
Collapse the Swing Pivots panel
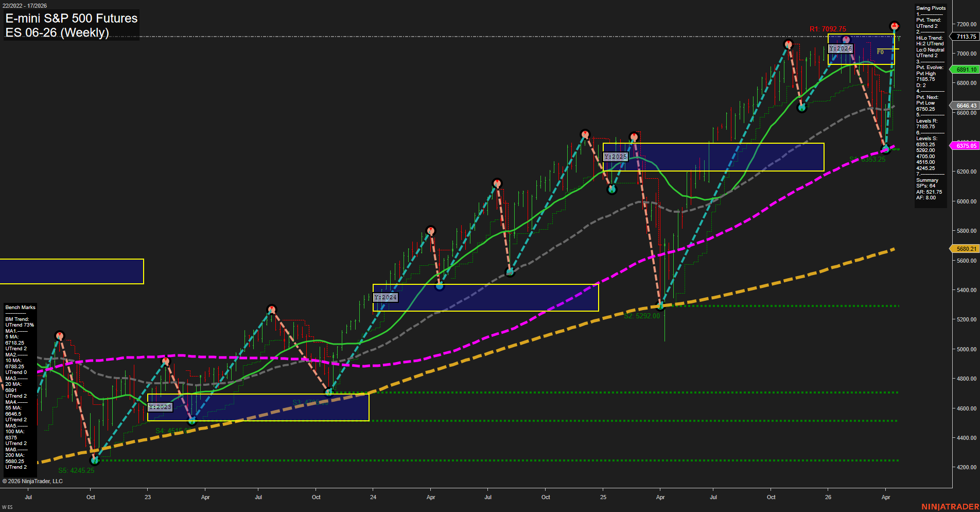[931, 8]
